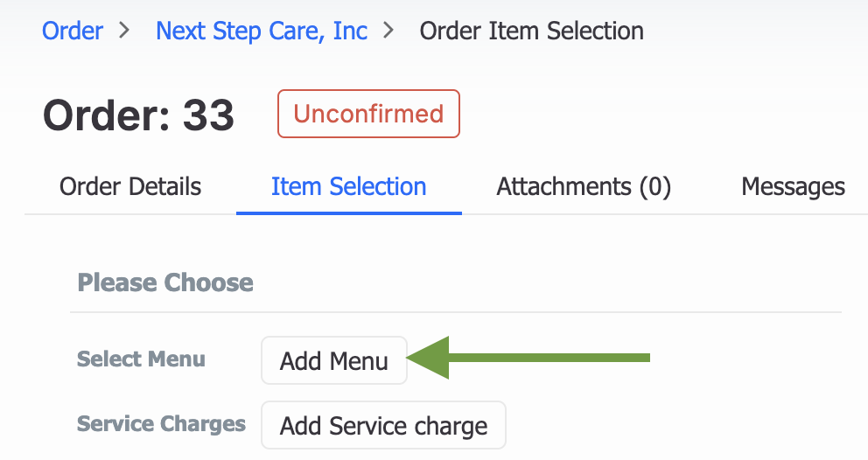Click the Order Item Selection breadcrumb text

point(531,31)
